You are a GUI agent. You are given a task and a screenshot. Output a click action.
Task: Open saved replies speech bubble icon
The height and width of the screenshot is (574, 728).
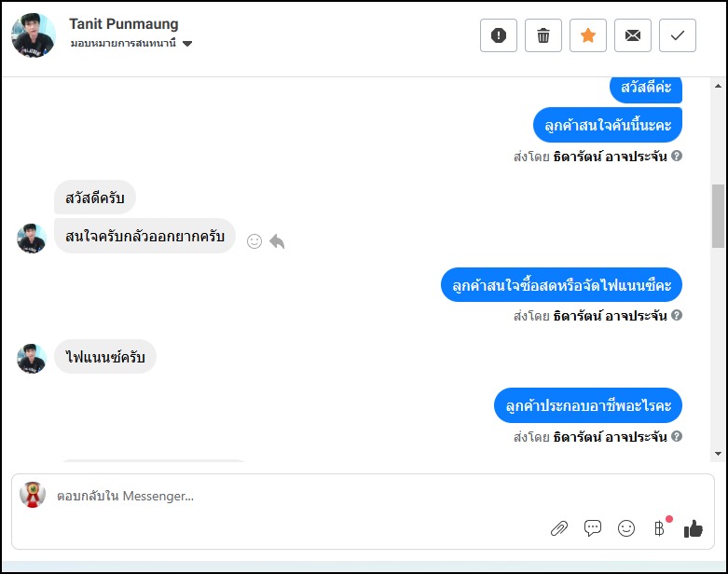[593, 528]
